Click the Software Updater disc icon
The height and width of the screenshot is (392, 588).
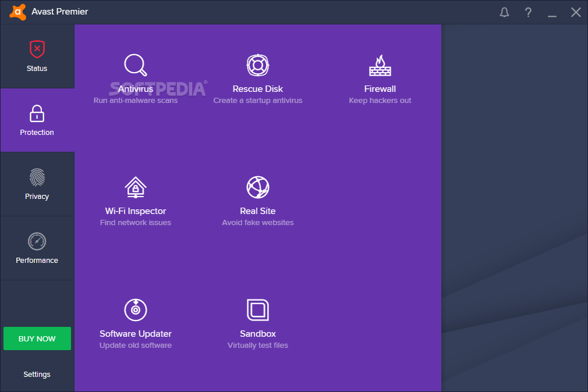(x=136, y=309)
